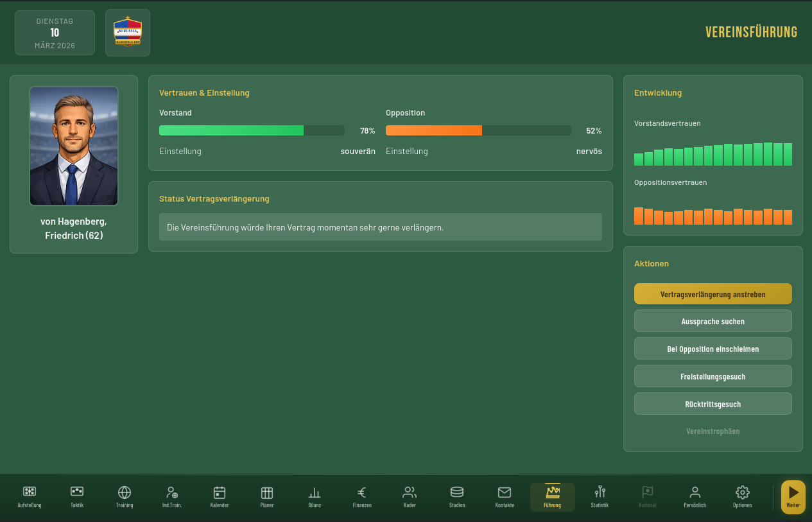Screen dimensions: 812x522
Task: Click the Oppositionsvertrauen orange bar chart
Action: [713, 216]
